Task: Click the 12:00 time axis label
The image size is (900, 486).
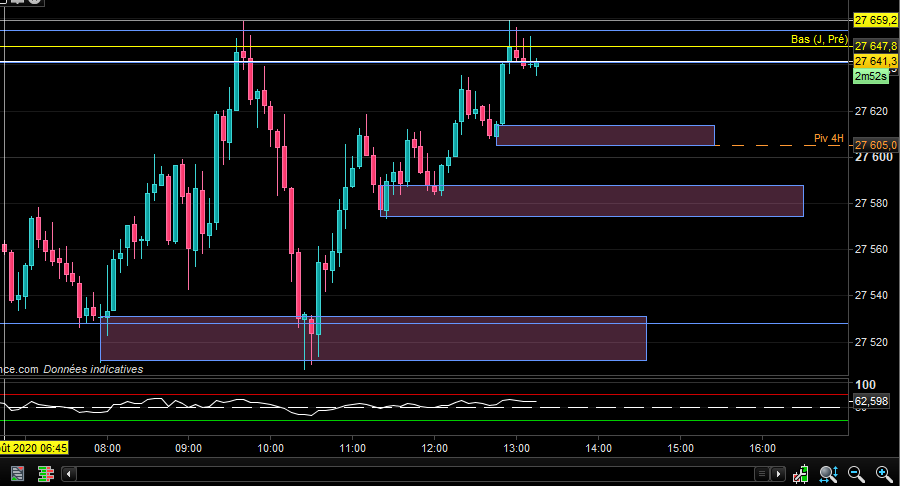Action: 435,448
